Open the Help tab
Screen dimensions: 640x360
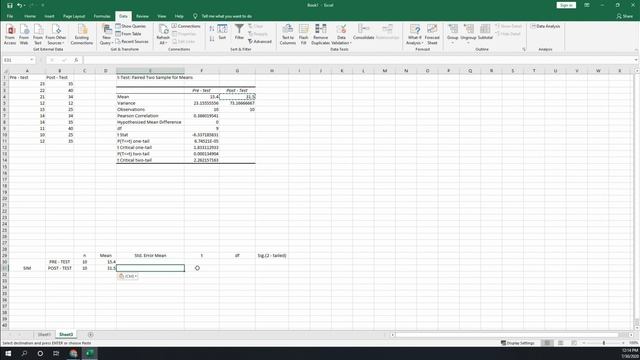point(179,16)
